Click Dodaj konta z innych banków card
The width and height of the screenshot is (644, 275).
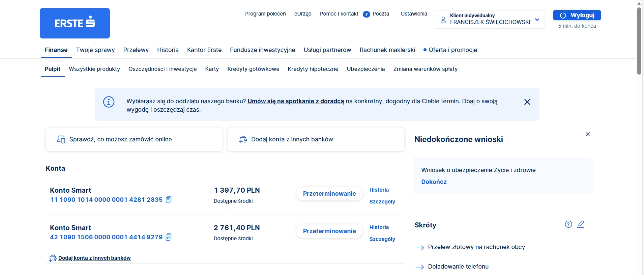[316, 139]
